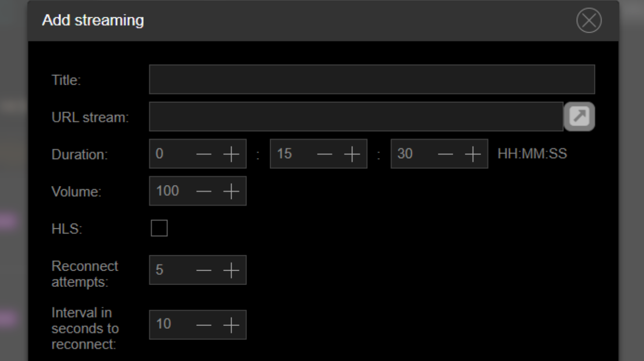644x361 pixels.
Task: Decrease Duration minutes with minus
Action: 325,154
